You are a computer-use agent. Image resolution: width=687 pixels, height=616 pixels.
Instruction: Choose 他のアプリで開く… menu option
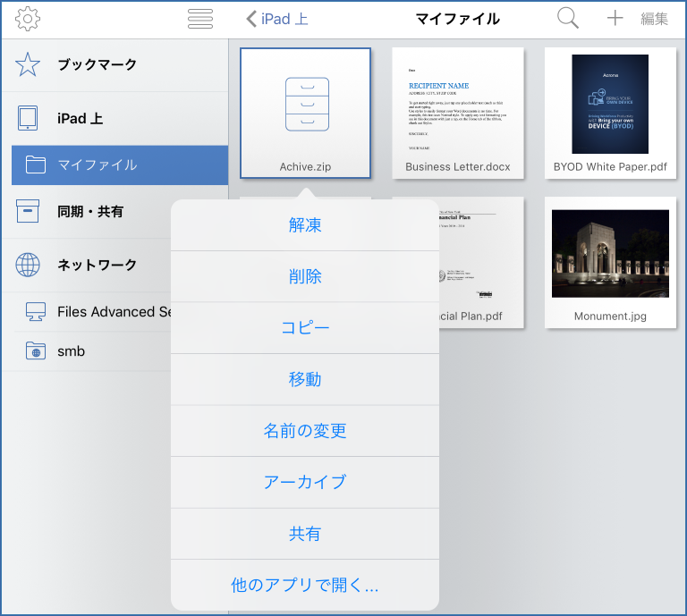pos(305,585)
